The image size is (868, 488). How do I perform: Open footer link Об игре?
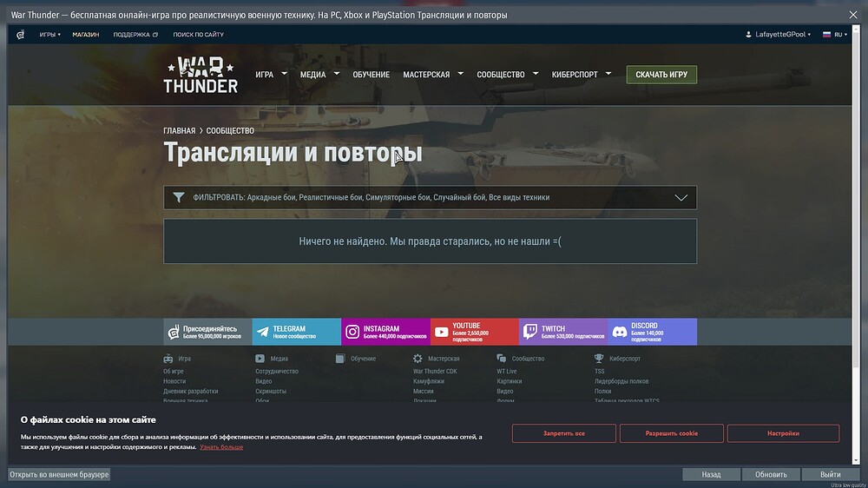[174, 371]
